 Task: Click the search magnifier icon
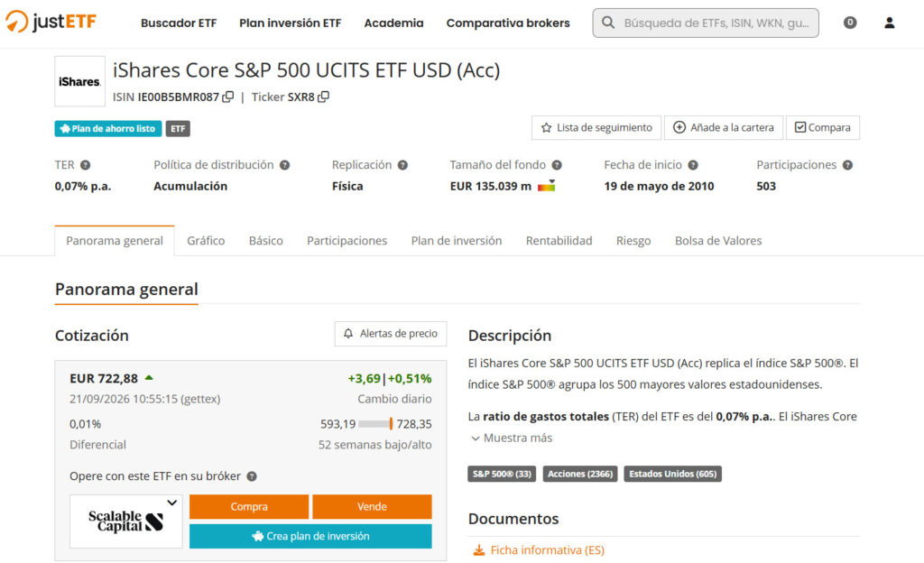tap(608, 23)
